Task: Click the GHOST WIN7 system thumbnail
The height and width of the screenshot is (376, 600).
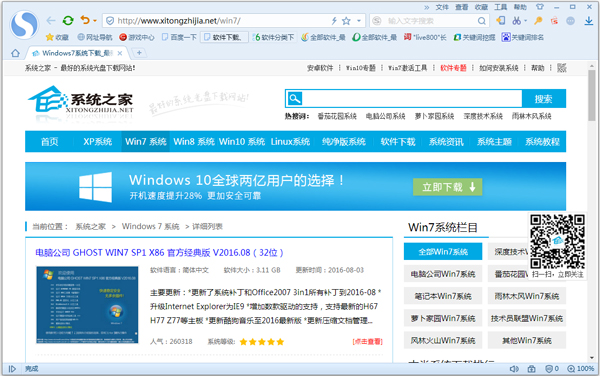Action: [x=87, y=305]
